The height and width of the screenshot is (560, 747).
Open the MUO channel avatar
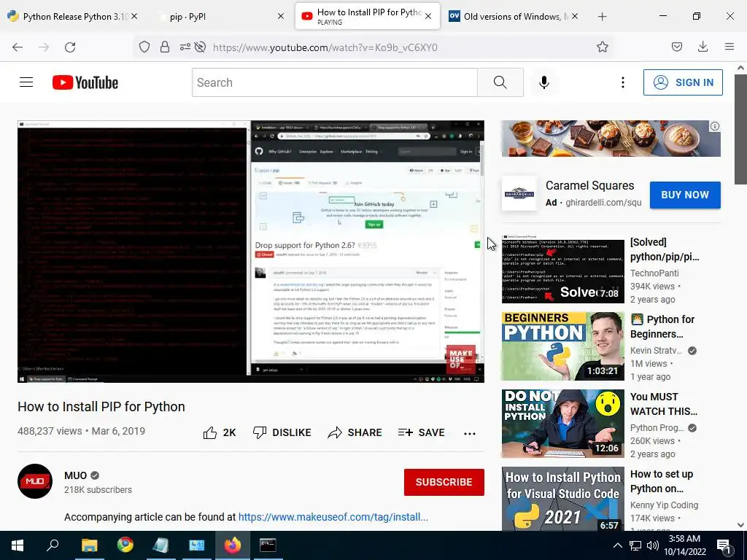click(35, 481)
